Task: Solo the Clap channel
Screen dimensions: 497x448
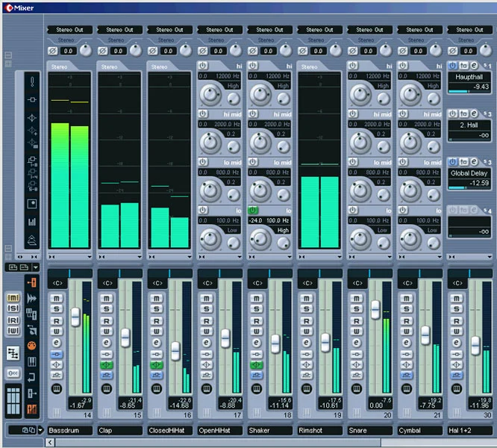Action: coord(105,311)
